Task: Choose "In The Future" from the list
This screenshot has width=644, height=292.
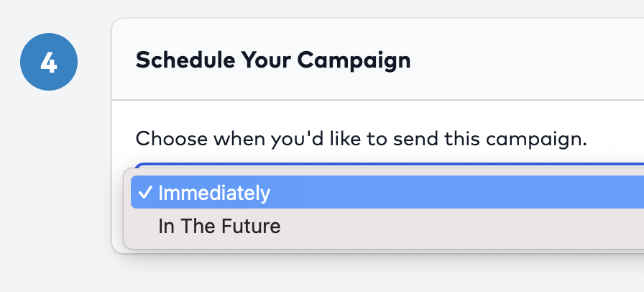Action: 219,227
